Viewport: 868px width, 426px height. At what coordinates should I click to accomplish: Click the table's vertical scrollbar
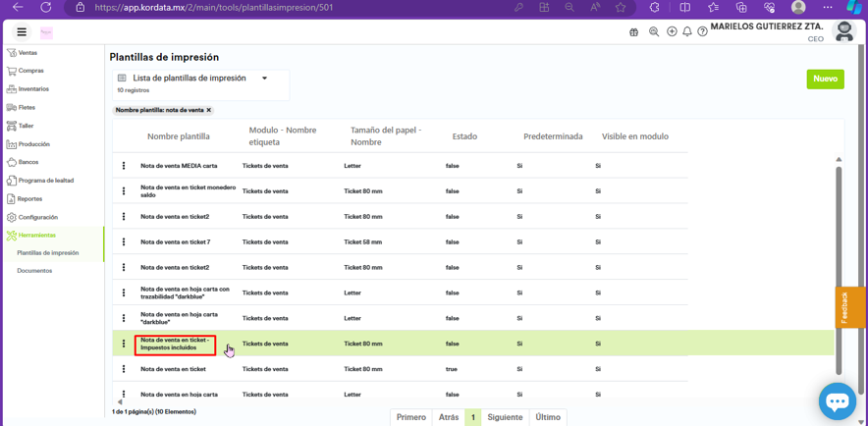pos(839,265)
